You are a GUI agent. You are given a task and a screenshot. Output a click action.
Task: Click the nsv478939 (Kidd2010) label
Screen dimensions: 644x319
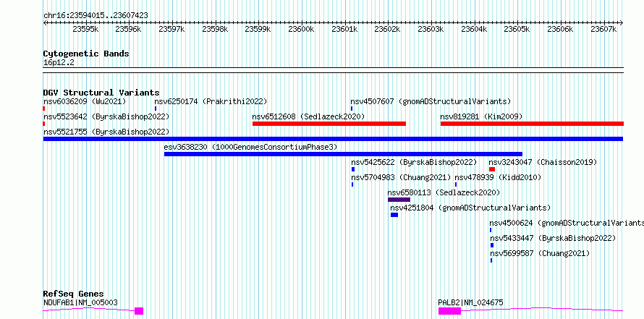(x=498, y=177)
